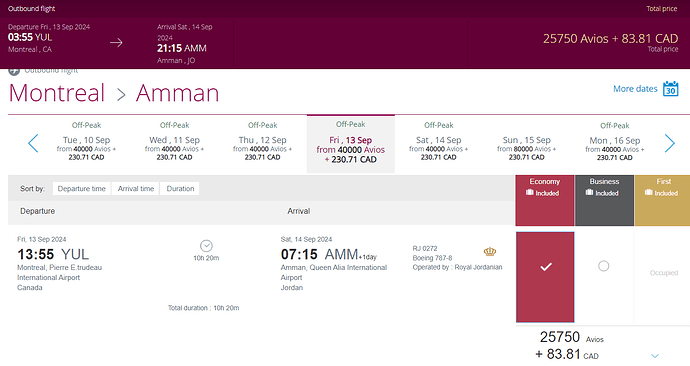The width and height of the screenshot is (690, 366).
Task: Click Total duration 10h 20m text
Action: (203, 308)
